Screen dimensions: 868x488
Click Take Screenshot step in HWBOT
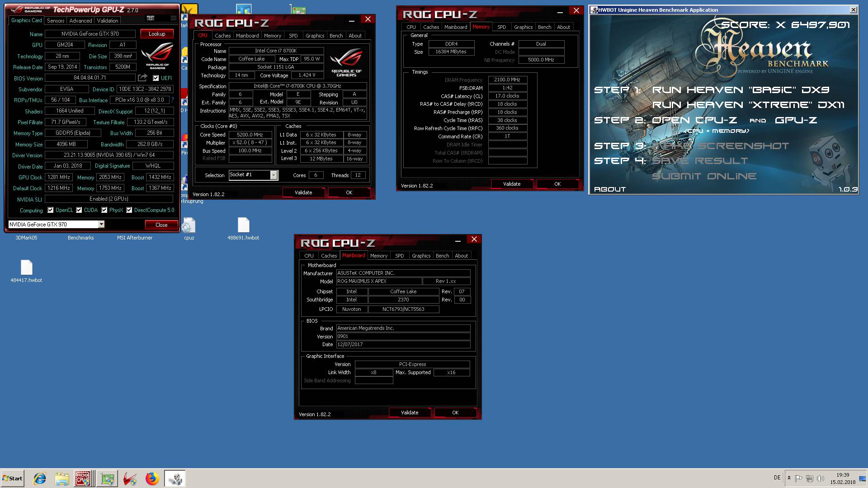pos(720,146)
